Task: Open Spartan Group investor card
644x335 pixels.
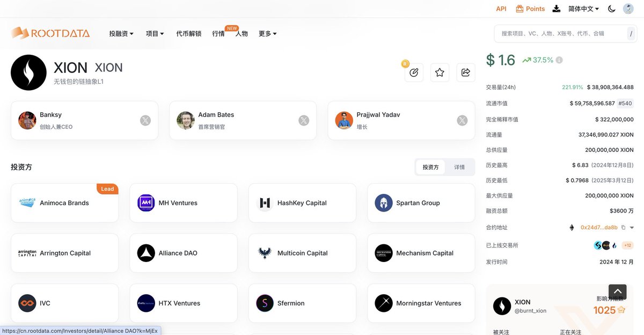Action: click(x=421, y=203)
